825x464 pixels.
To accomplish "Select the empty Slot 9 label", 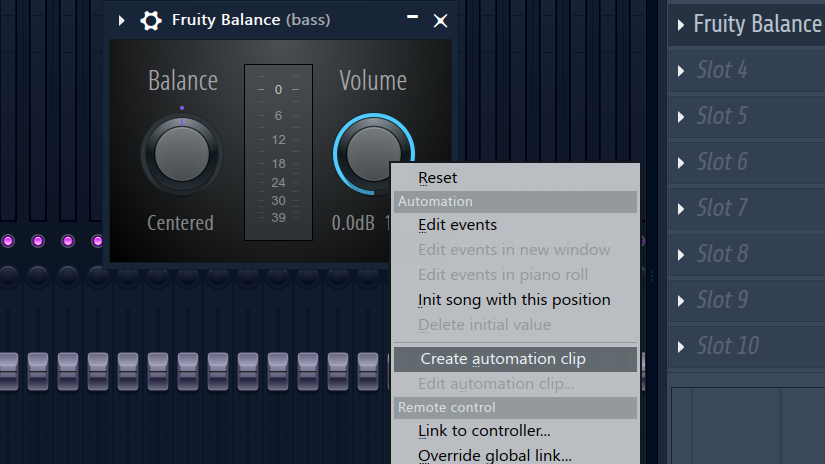I will click(x=722, y=300).
